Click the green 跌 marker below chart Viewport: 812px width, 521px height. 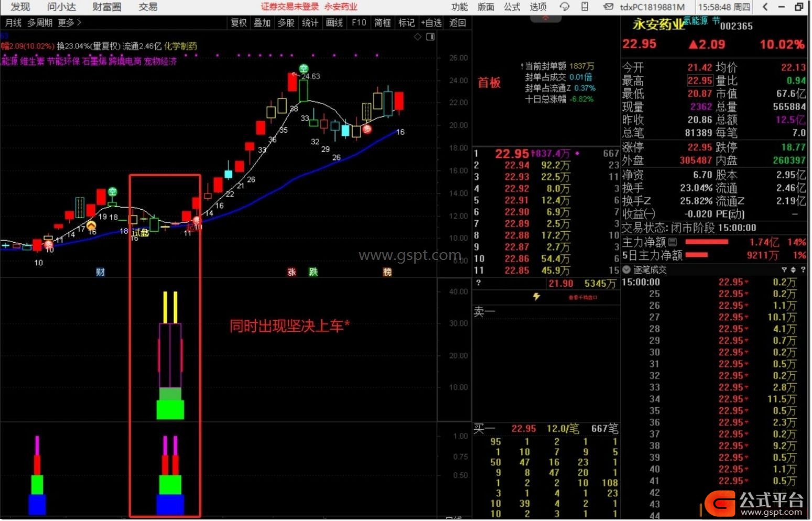point(313,272)
